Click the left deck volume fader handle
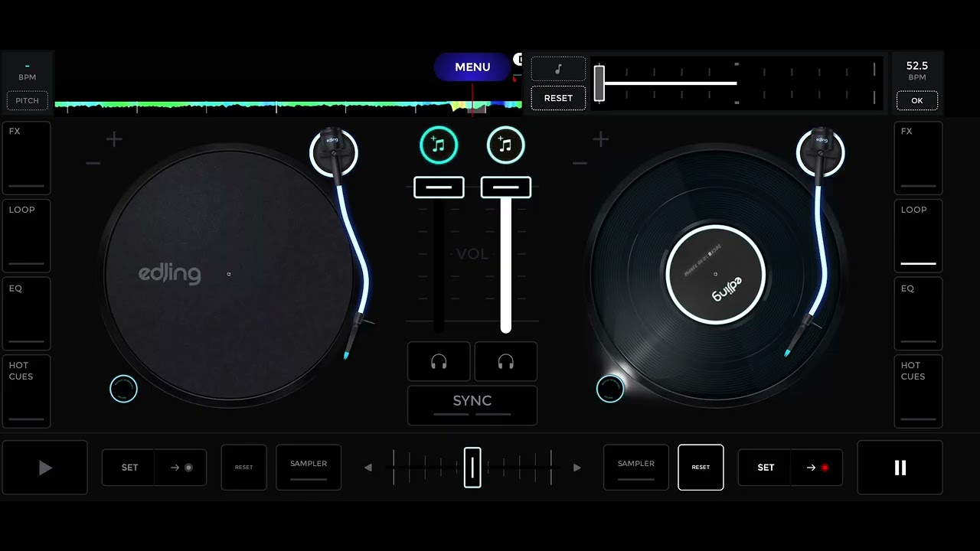Viewport: 980px width, 551px height. [439, 187]
